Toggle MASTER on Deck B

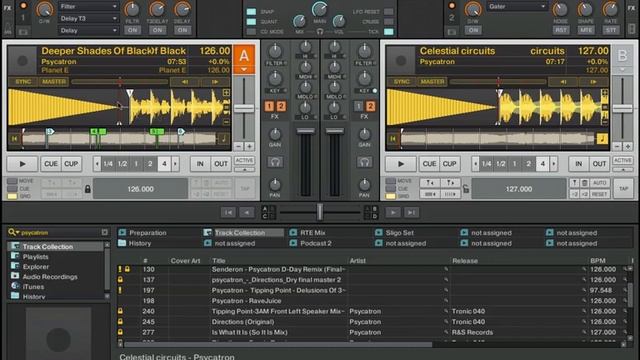(x=432, y=82)
